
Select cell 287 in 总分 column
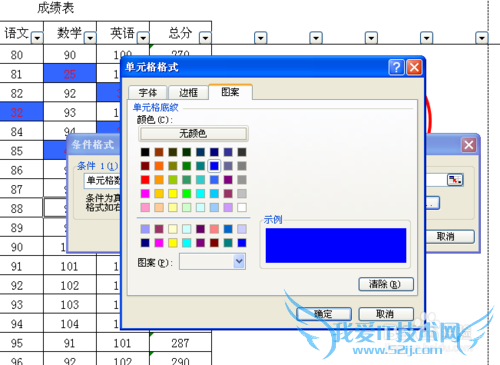181,343
